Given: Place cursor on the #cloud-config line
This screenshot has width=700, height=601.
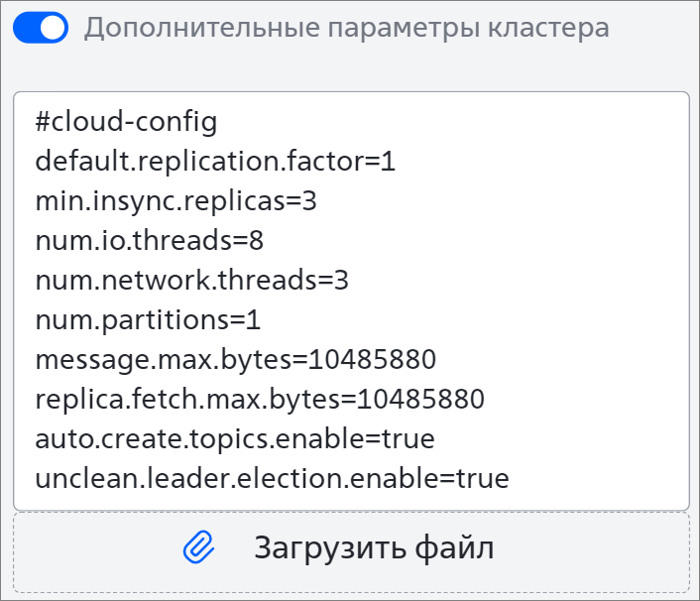Looking at the screenshot, I should [126, 122].
